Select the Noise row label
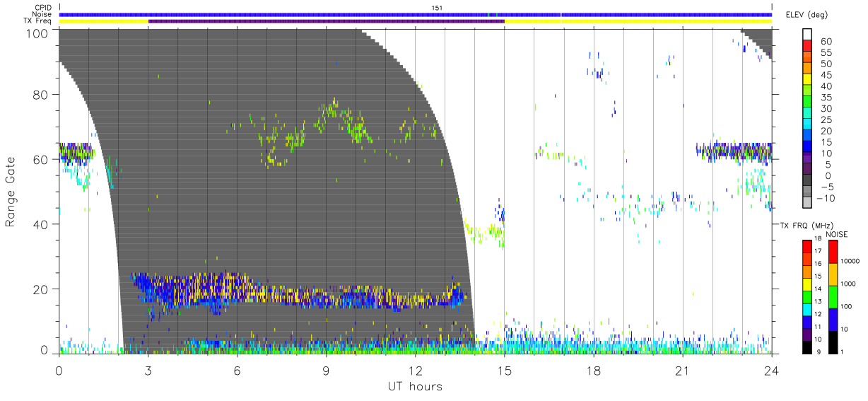Screen dimensions: 868x401 [42, 14]
